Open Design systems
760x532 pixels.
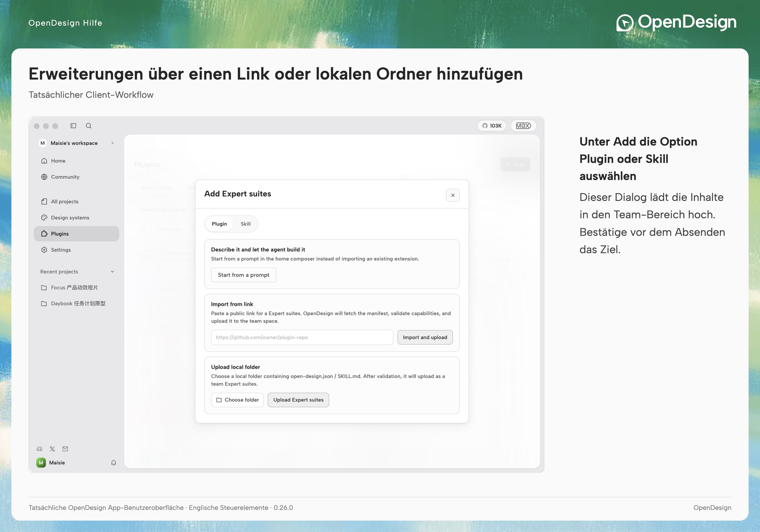coord(76,218)
